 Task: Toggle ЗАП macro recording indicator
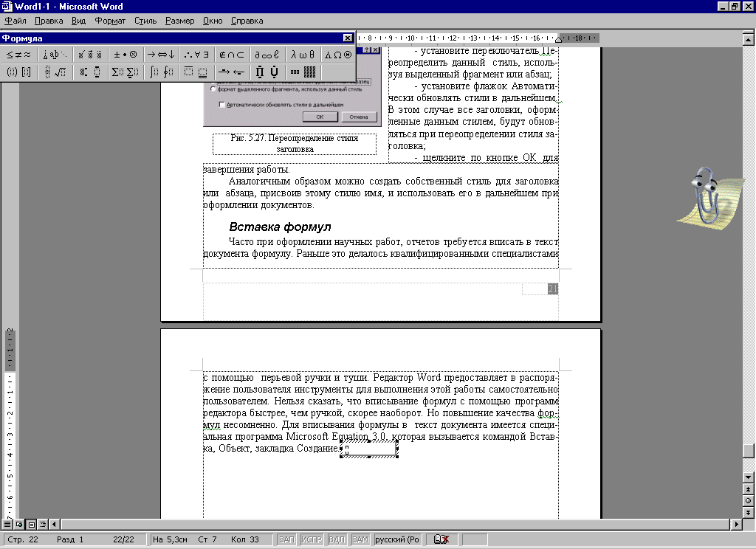pyautogui.click(x=286, y=539)
